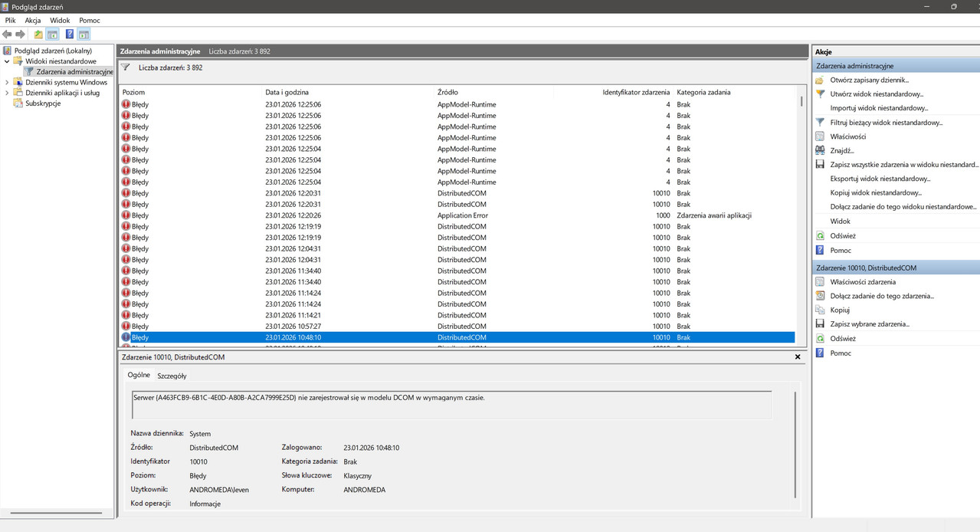Toggle the console tree pane toolbar icon
980x532 pixels.
pos(52,34)
